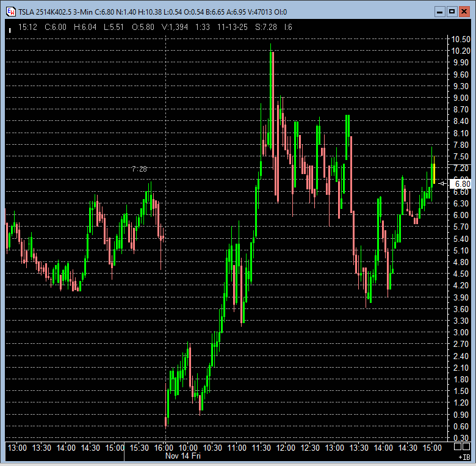This screenshot has height=466, width=476.
Task: Click the +IB indicator in bottom corner
Action: 464,457
